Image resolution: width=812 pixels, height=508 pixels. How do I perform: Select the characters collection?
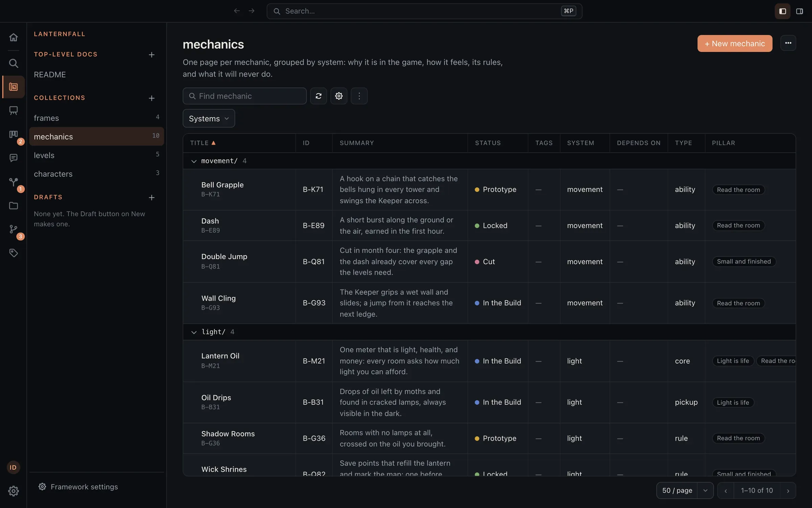click(x=96, y=174)
